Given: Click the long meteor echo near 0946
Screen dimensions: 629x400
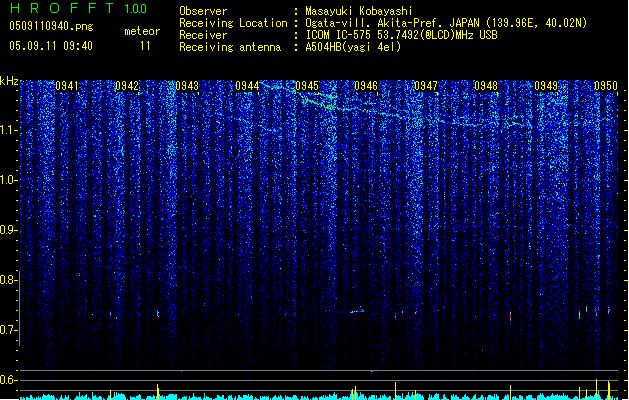Looking at the screenshot, I should tap(356, 311).
